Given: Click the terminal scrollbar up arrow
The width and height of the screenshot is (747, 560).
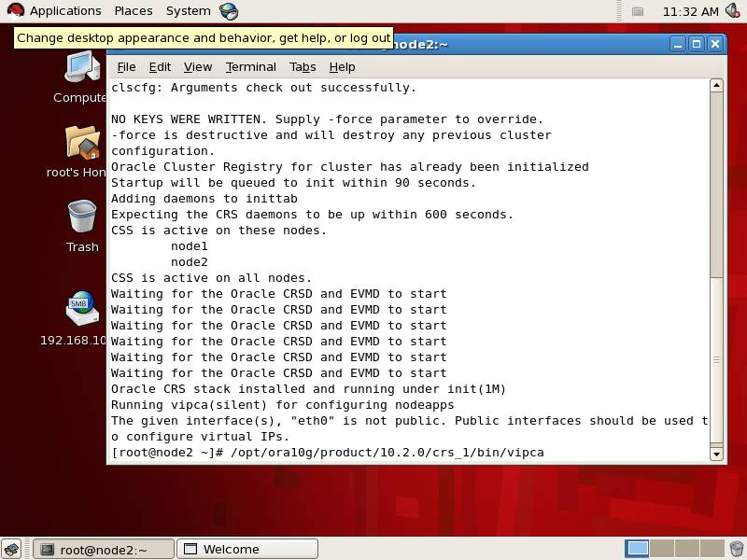Looking at the screenshot, I should click(x=716, y=85).
